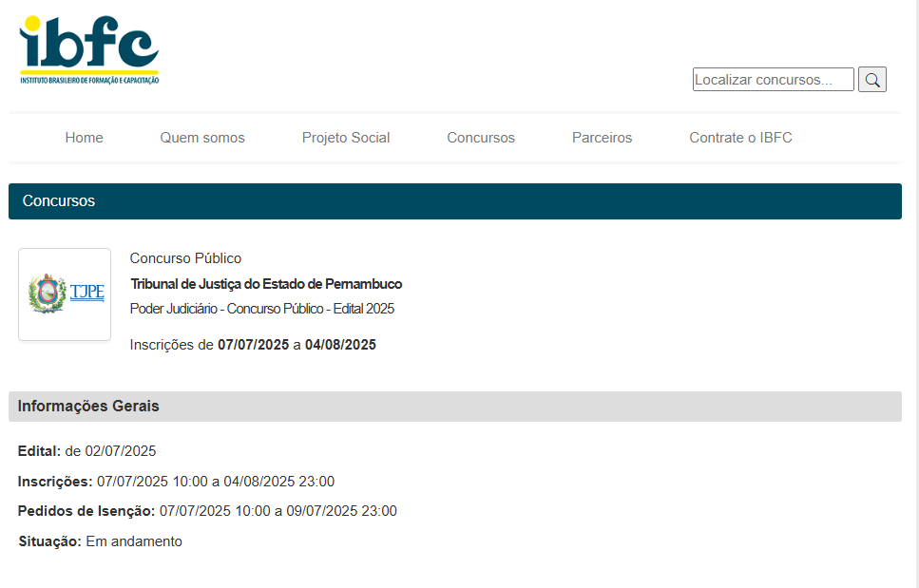Click the 'Concurso Público' label

[x=185, y=258]
